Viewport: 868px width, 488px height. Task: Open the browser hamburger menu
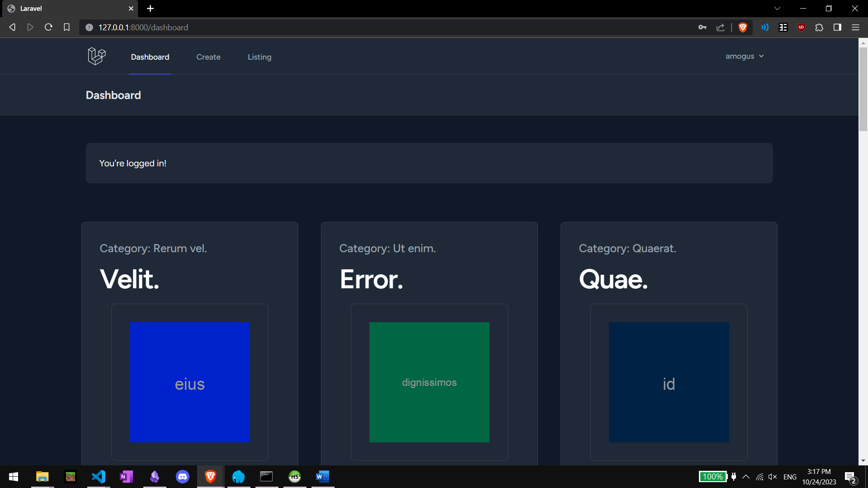(x=856, y=27)
